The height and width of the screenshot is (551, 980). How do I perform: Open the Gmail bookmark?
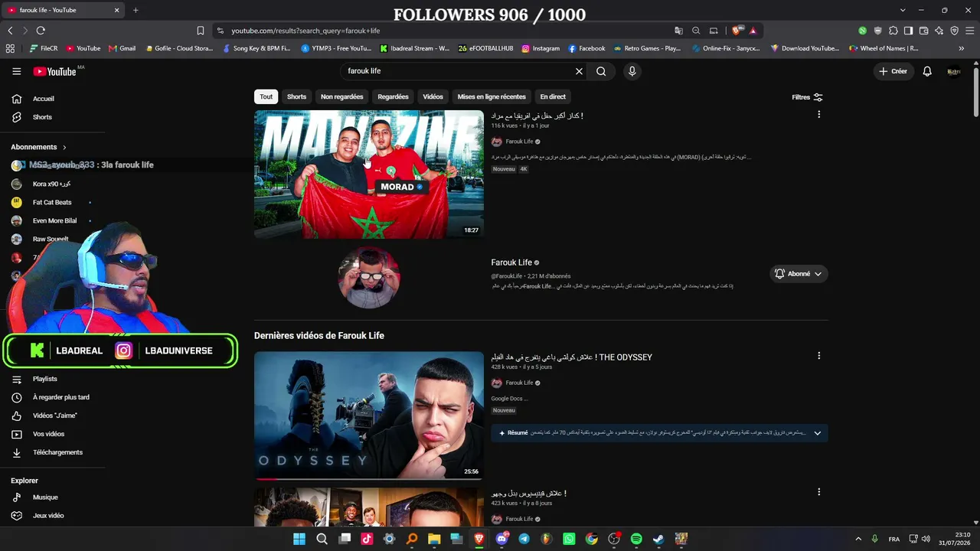click(122, 48)
